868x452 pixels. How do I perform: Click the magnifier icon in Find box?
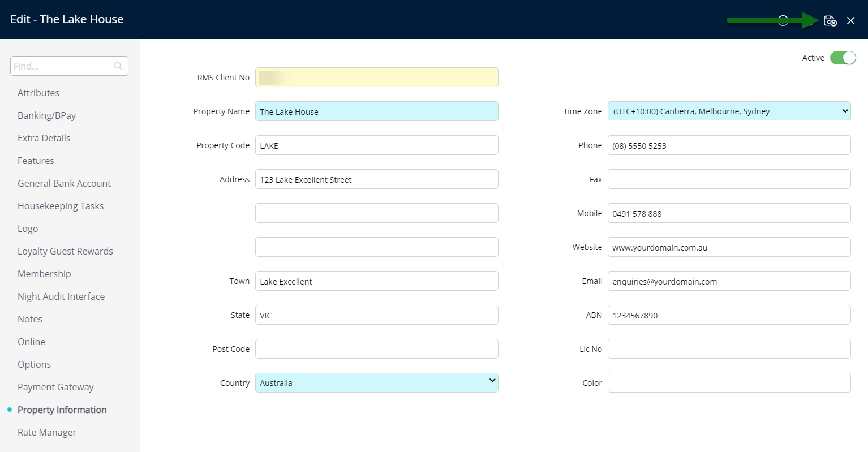coord(118,66)
